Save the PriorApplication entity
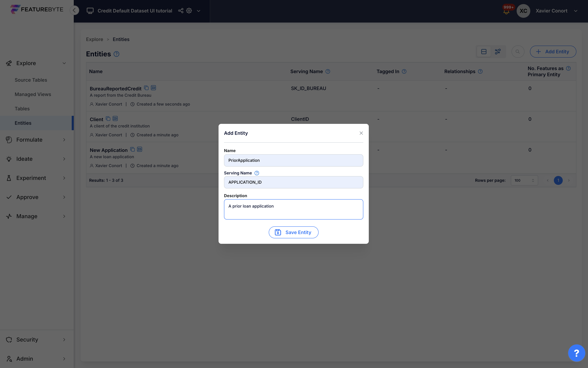The height and width of the screenshot is (368, 588). [293, 232]
